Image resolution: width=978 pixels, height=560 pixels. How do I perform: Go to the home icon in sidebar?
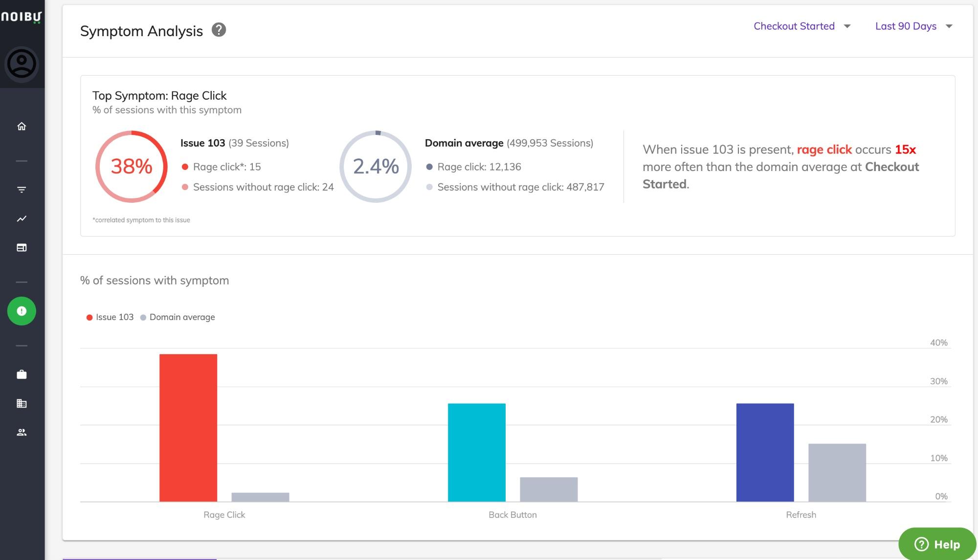coord(22,127)
